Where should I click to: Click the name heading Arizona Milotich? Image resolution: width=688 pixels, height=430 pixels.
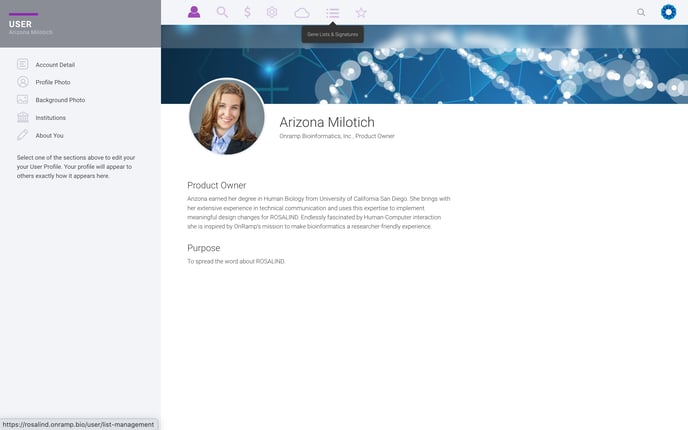[327, 122]
